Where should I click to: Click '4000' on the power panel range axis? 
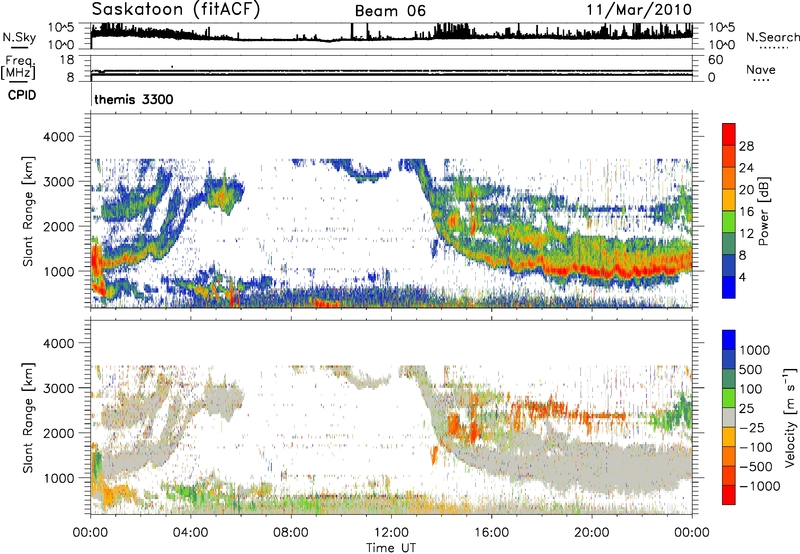coord(59,137)
